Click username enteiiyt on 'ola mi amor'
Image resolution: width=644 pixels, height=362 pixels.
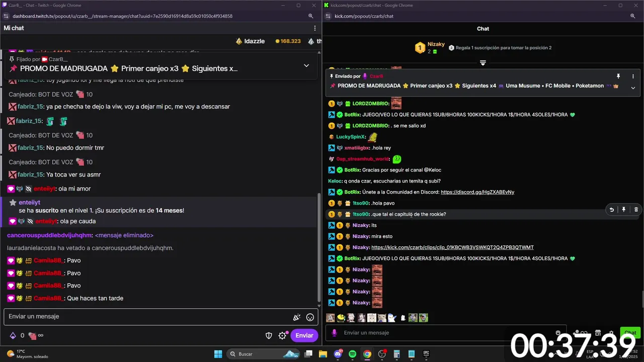pyautogui.click(x=44, y=189)
